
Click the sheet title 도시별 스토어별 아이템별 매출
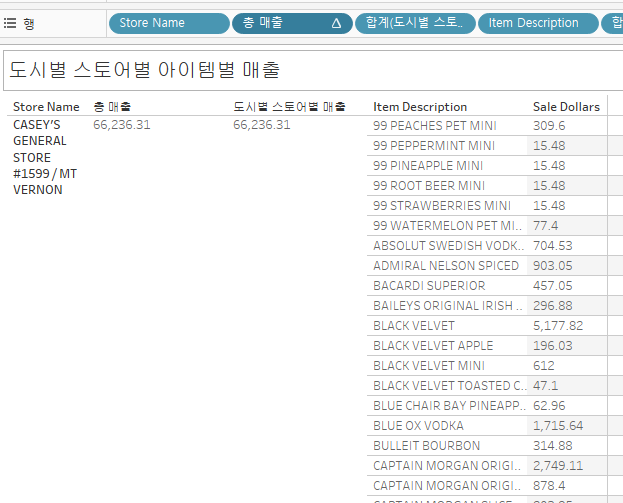(x=145, y=70)
